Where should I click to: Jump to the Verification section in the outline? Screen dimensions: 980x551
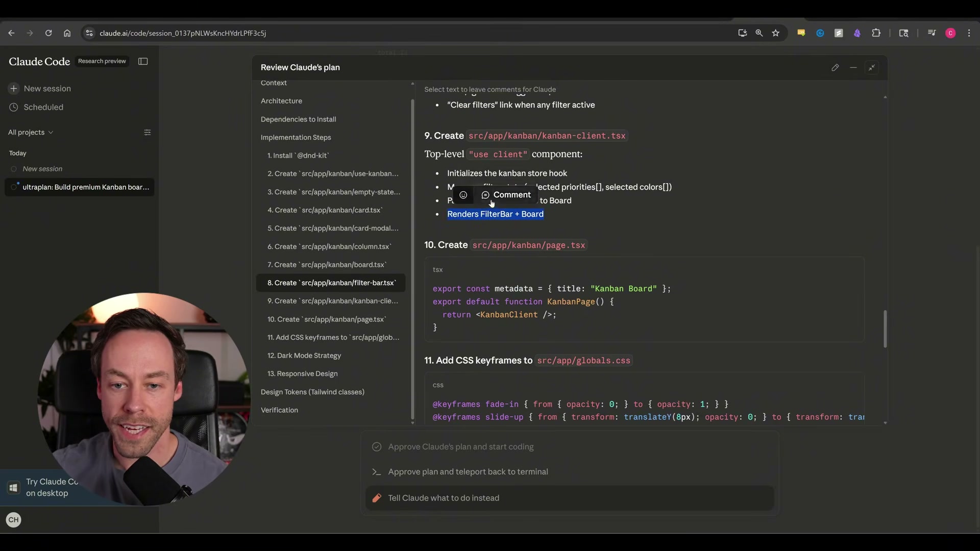(279, 410)
